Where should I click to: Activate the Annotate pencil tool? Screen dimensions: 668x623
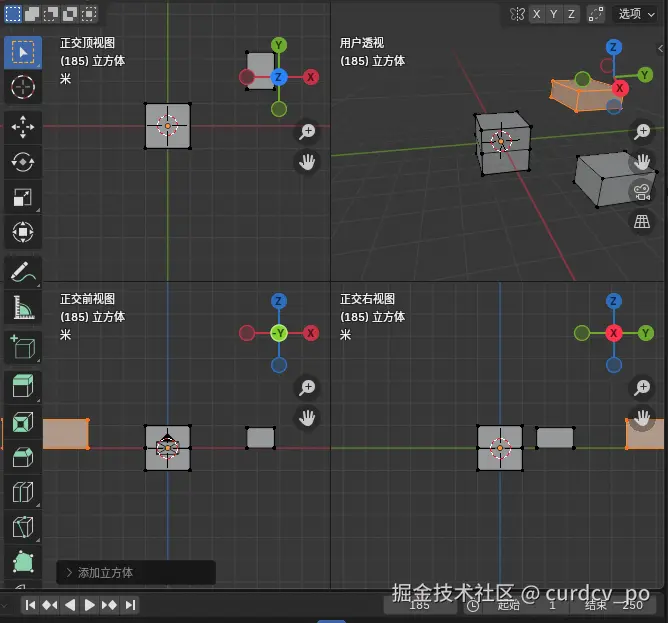point(23,272)
